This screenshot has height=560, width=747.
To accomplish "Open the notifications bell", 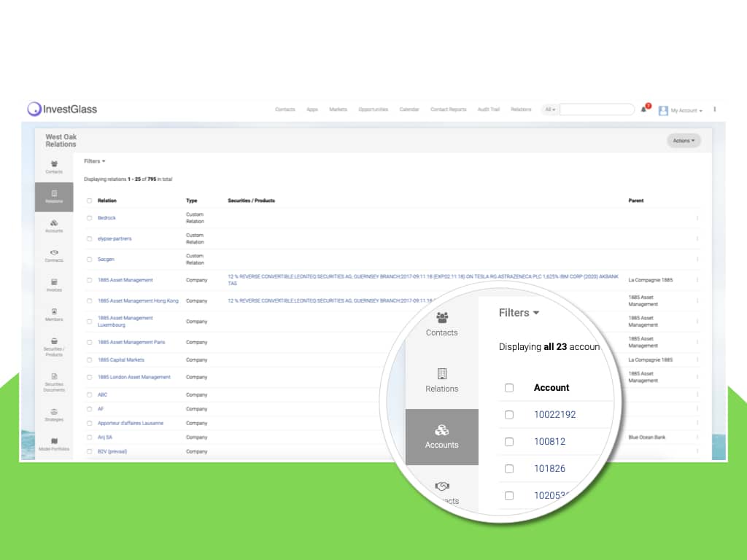I will coord(643,109).
